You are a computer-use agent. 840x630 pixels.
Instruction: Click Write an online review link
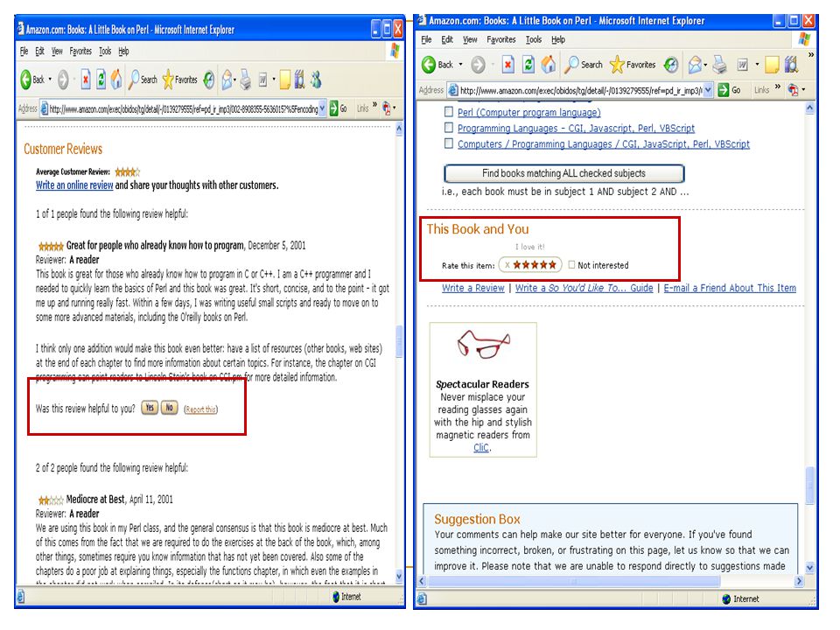tap(74, 185)
